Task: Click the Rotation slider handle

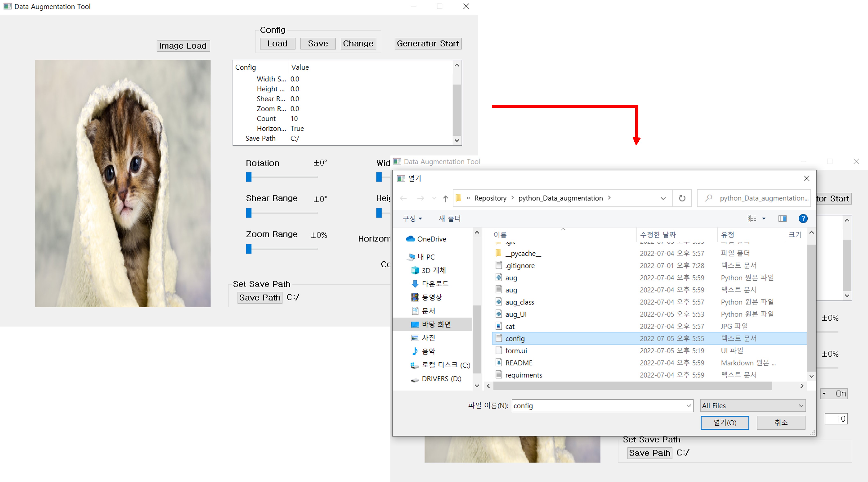Action: (x=249, y=177)
